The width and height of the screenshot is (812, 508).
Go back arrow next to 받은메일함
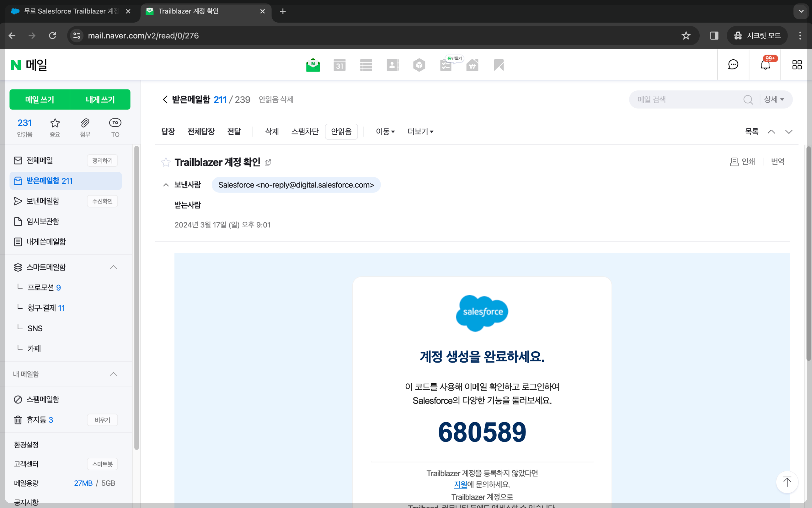click(165, 100)
